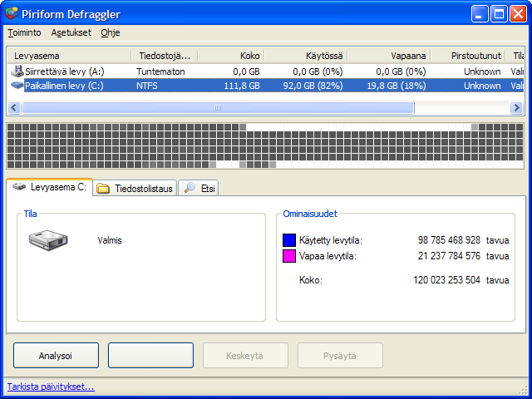This screenshot has width=532, height=399.
Task: Close the Defraggler window
Action: click(x=518, y=14)
